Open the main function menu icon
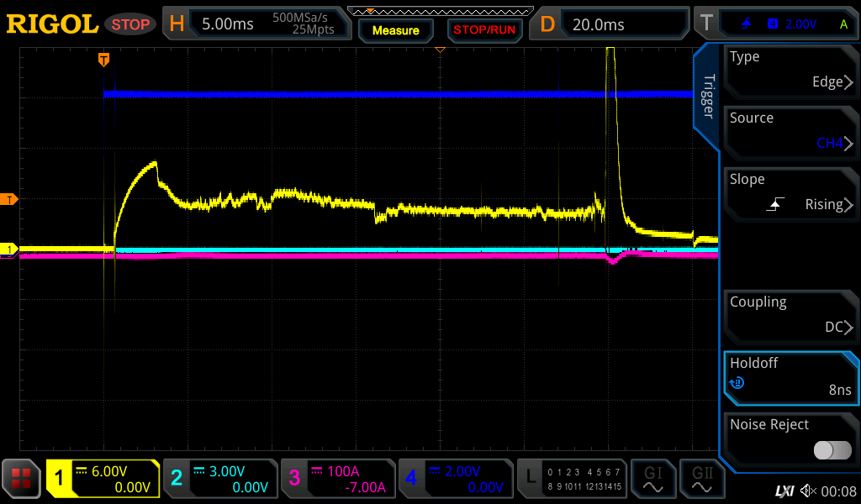 pyautogui.click(x=23, y=480)
